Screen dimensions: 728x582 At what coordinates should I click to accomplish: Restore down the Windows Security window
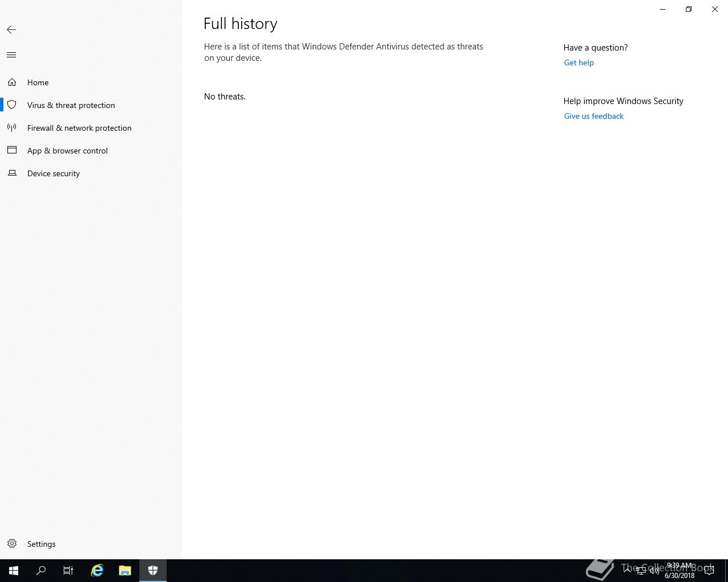click(x=689, y=9)
